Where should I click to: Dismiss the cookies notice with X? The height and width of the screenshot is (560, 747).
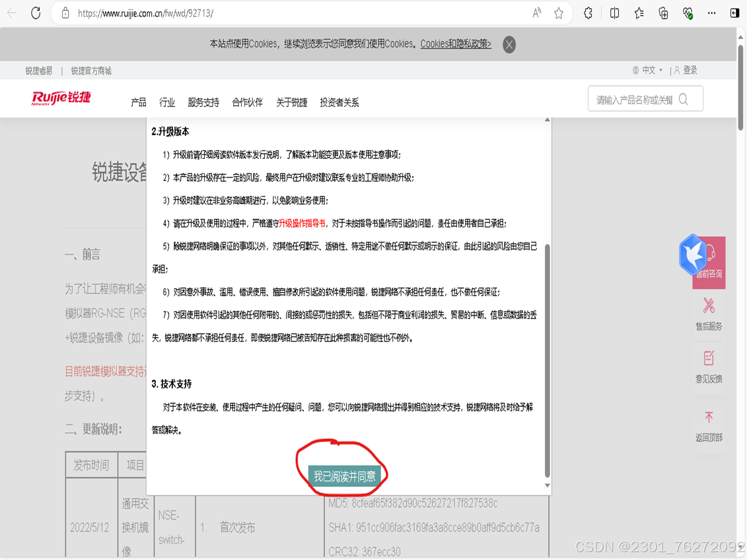coord(509,45)
